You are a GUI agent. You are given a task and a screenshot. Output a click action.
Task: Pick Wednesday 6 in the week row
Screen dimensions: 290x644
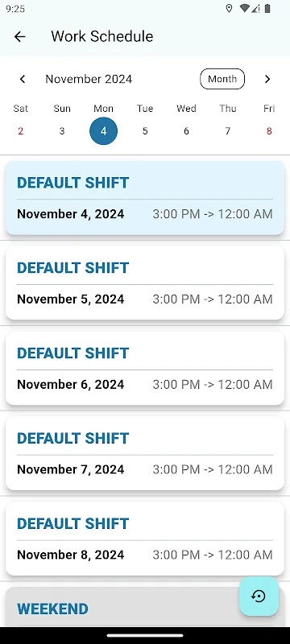coord(187,131)
